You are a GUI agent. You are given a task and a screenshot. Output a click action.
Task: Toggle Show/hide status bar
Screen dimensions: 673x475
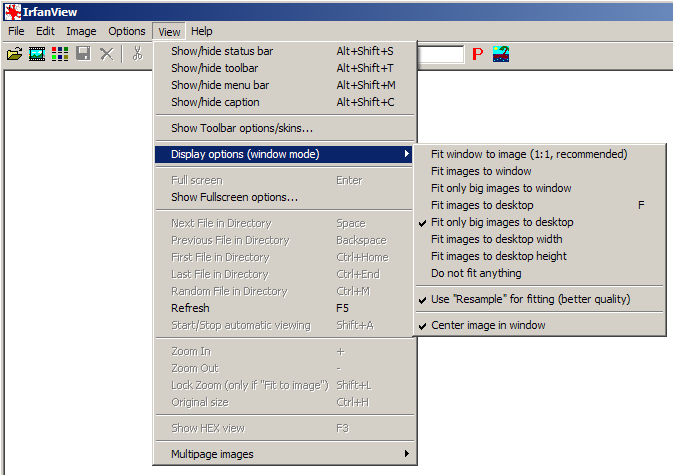tap(284, 51)
